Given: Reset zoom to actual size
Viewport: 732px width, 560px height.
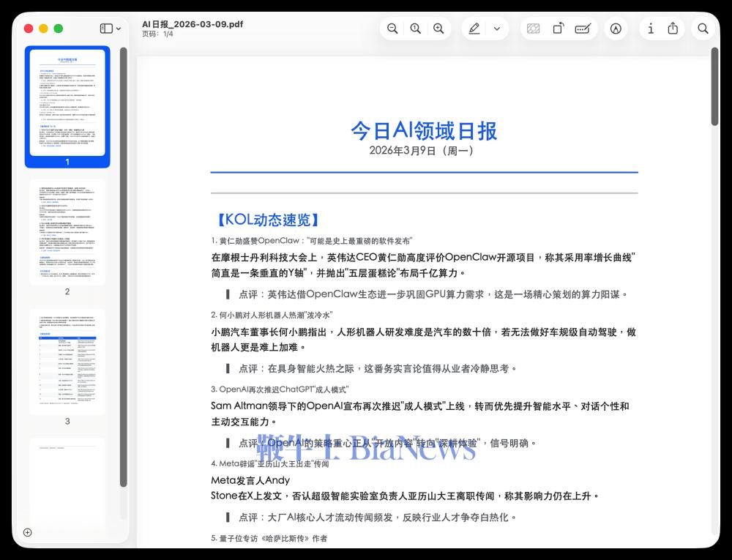Looking at the screenshot, I should 415,29.
